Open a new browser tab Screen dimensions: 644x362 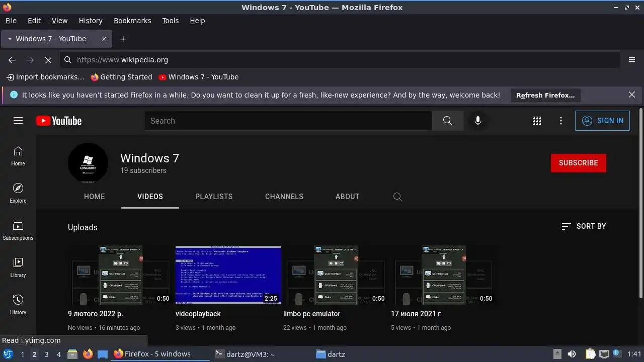click(x=123, y=39)
